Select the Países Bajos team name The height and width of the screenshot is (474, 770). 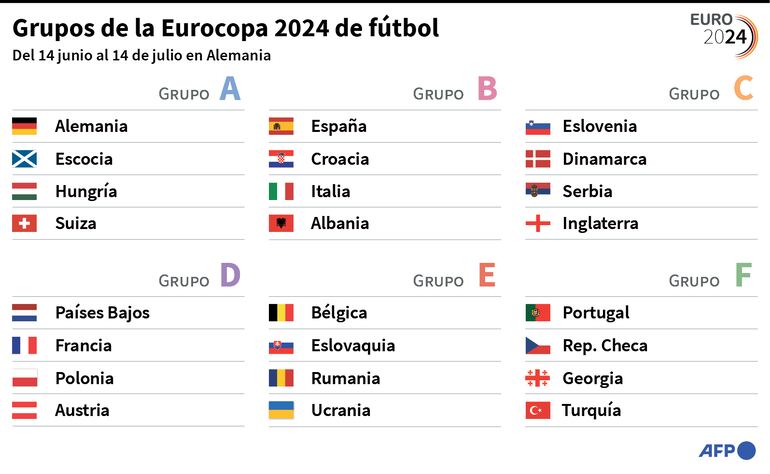(x=102, y=313)
